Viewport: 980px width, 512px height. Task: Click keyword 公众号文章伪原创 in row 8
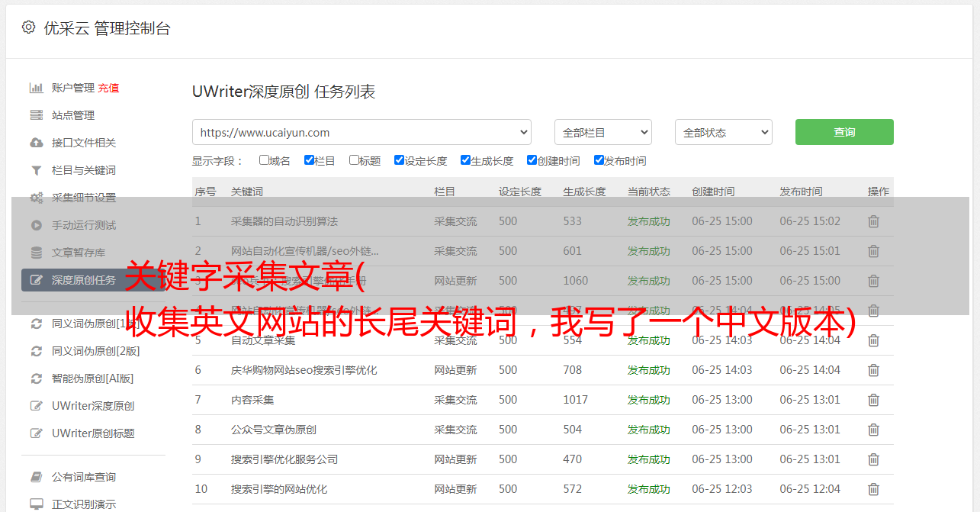[x=274, y=430]
